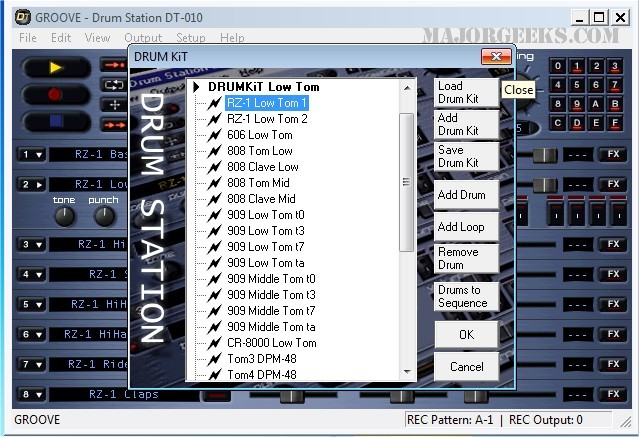The image size is (639, 437).
Task: Click the drum list vertical scrollbar thumb
Action: coord(406,182)
